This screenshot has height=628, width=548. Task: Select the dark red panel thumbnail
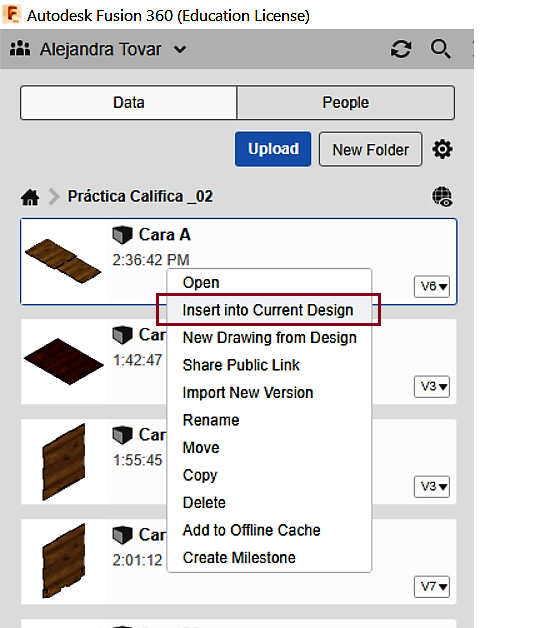(x=64, y=362)
